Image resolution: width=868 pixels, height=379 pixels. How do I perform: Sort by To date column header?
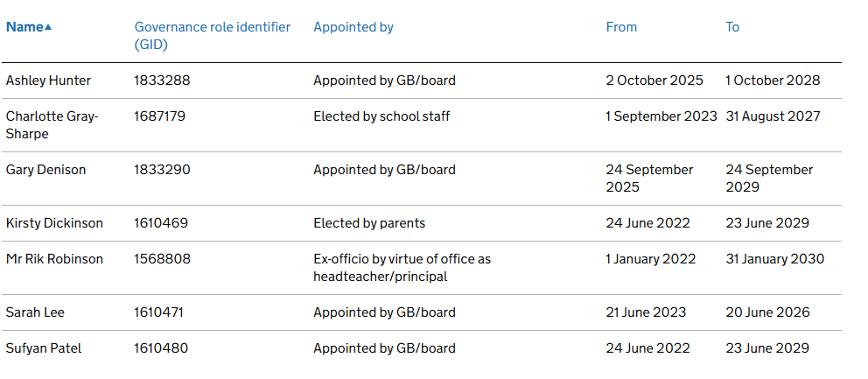tap(732, 27)
